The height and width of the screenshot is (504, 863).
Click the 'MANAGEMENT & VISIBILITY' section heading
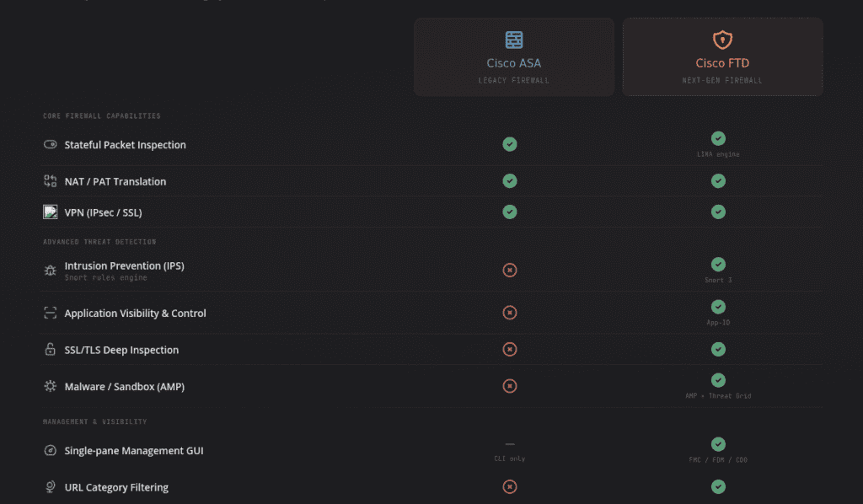[94, 422]
